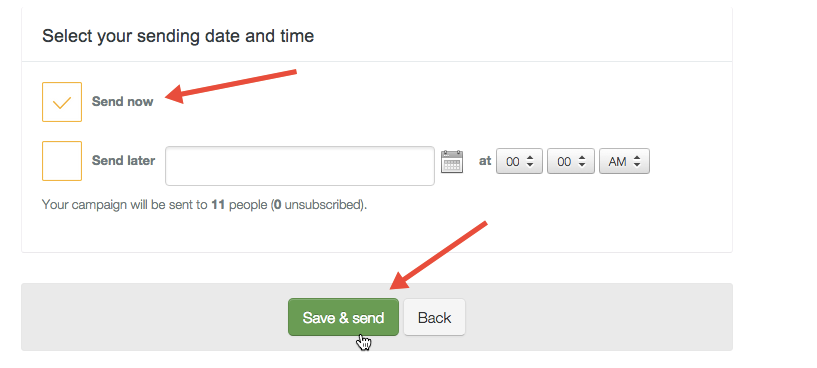Open the calendar date picker icon
The image size is (817, 368).
click(x=452, y=161)
